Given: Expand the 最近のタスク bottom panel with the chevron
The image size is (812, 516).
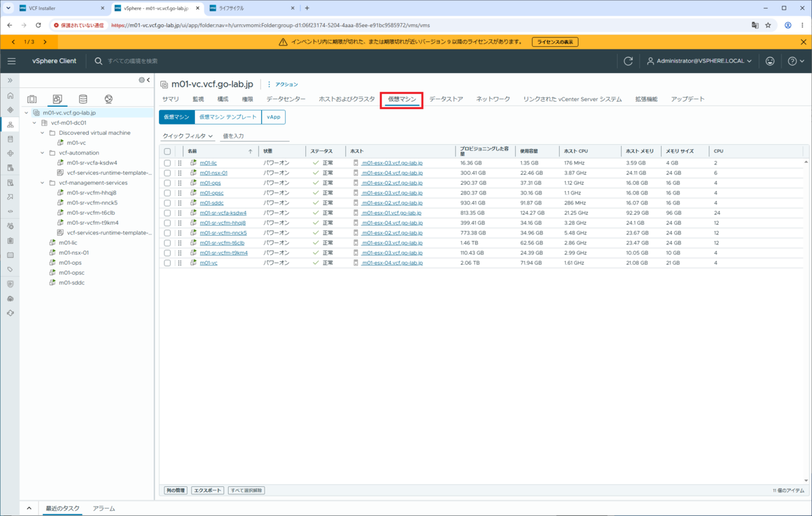Looking at the screenshot, I should click(28, 508).
